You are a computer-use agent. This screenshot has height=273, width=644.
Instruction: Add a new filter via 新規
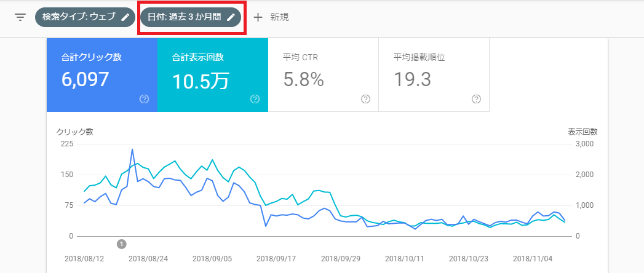pos(279,17)
